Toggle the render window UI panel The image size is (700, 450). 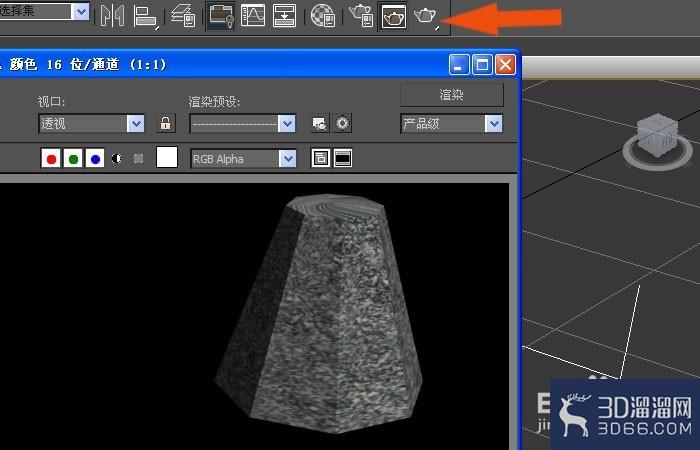click(x=343, y=158)
